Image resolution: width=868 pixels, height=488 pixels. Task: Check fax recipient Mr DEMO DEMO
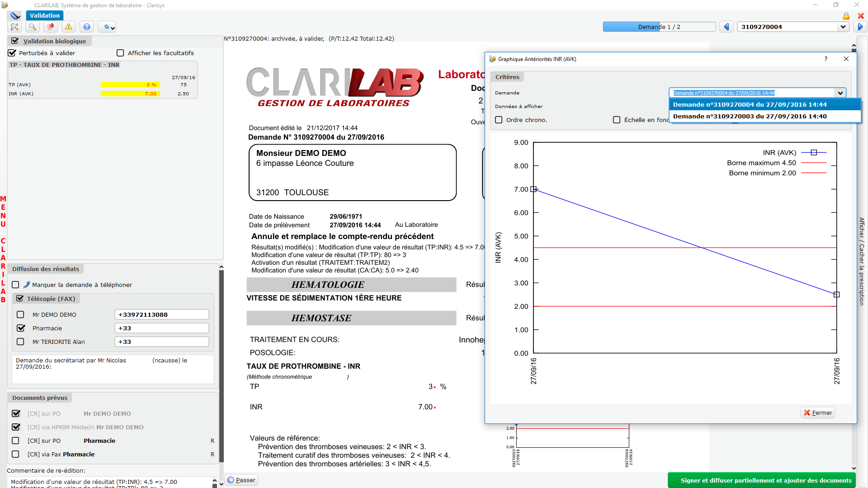point(20,314)
